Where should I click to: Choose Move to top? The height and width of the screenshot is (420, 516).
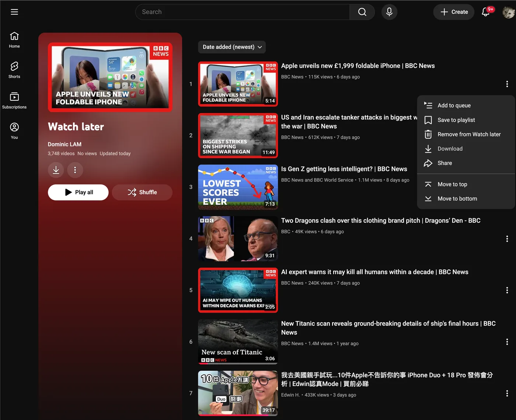click(x=466, y=184)
